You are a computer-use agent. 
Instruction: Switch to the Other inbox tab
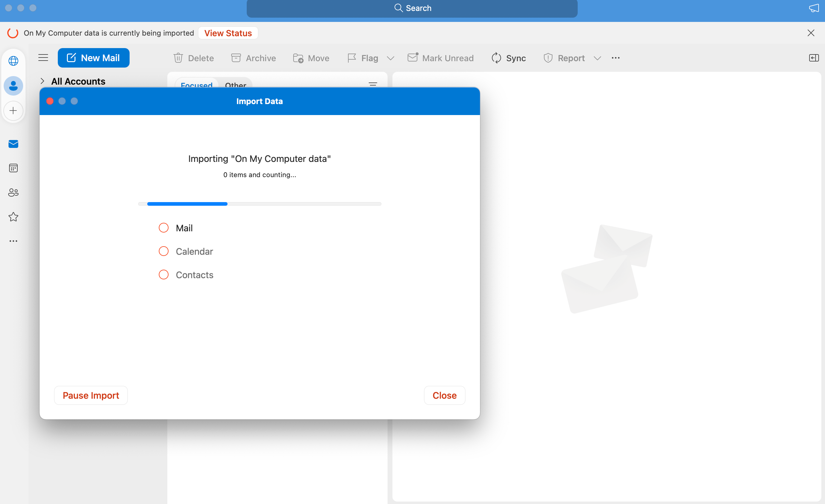pyautogui.click(x=235, y=86)
